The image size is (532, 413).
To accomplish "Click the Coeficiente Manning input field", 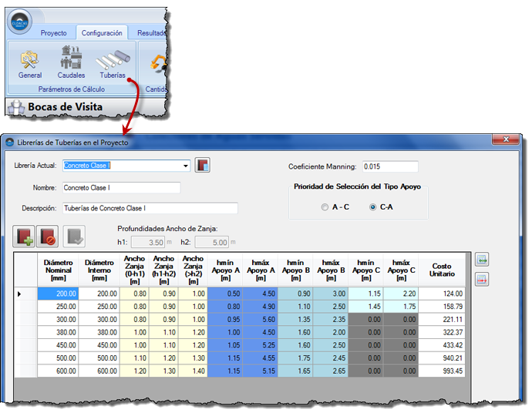I will click(x=389, y=166).
